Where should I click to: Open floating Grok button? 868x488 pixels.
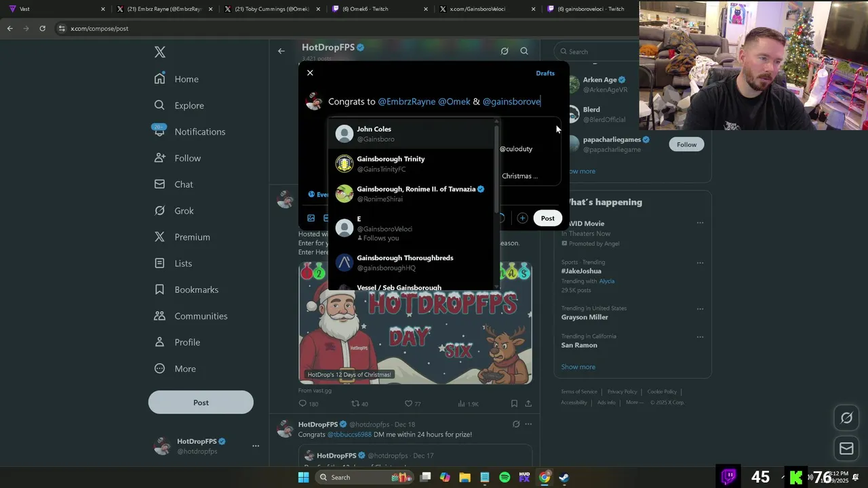click(x=846, y=418)
